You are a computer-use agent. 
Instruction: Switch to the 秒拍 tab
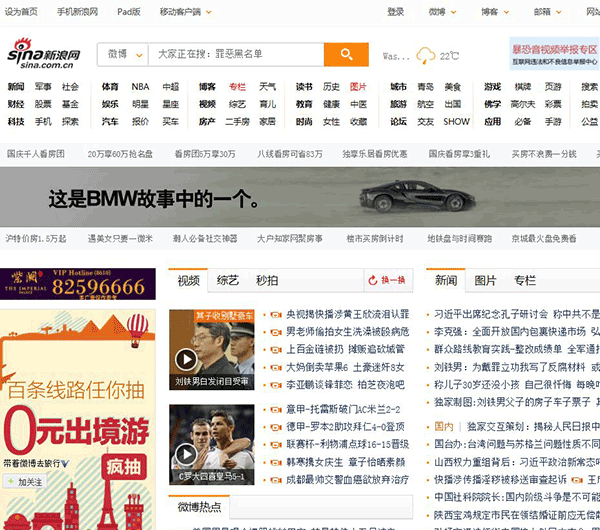(x=267, y=280)
